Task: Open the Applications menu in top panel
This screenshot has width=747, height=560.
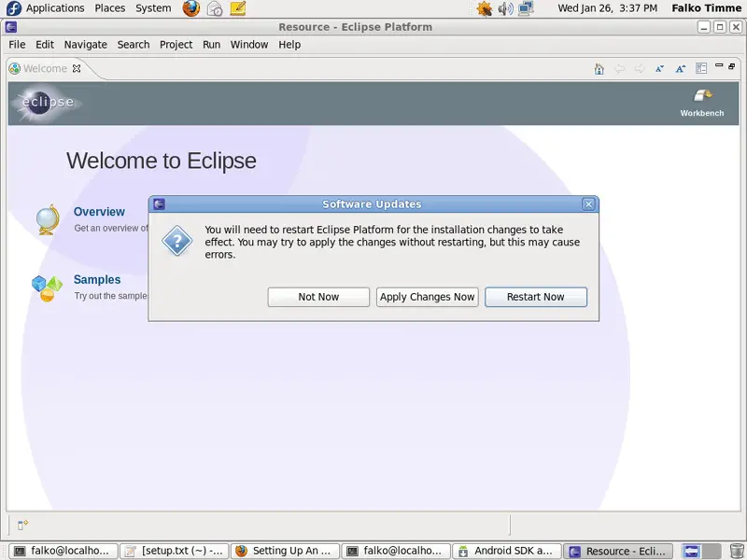Action: 55,8
